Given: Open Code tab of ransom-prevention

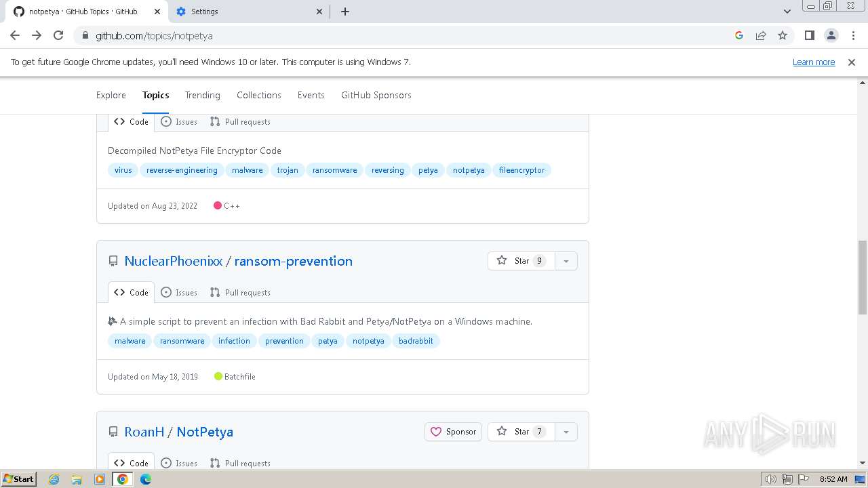Looking at the screenshot, I should (132, 293).
